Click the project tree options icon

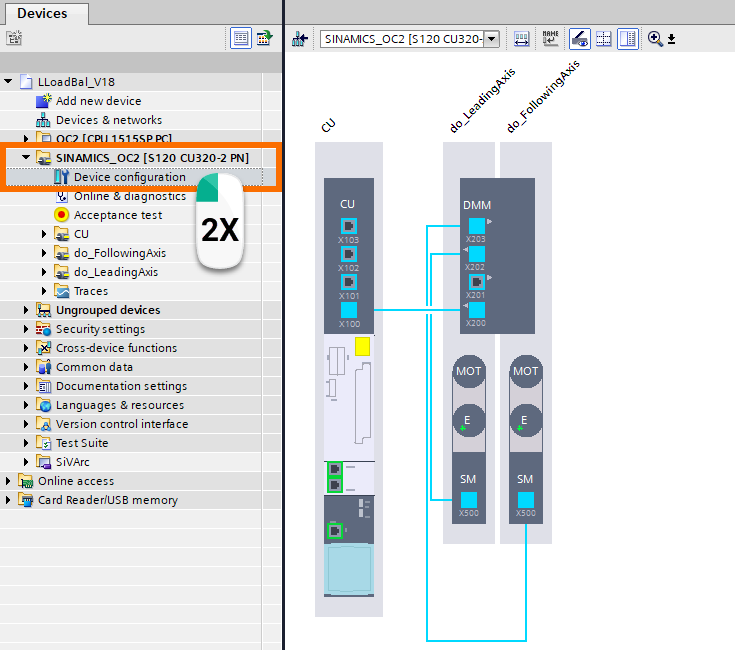pyautogui.click(x=14, y=38)
